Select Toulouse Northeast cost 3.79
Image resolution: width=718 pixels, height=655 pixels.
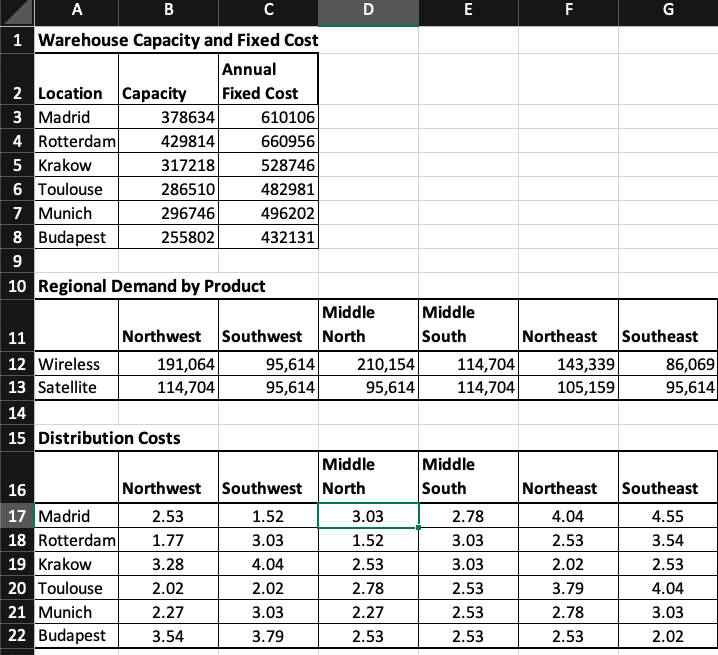[x=568, y=588]
